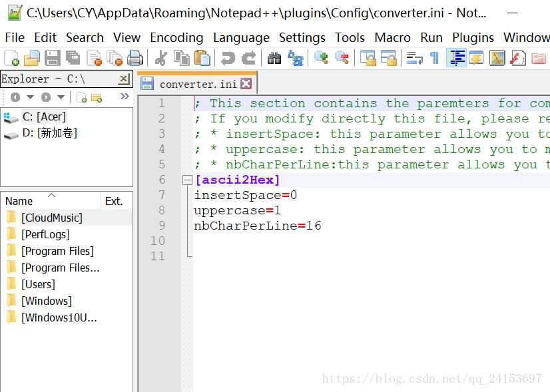Click the Explorer new folder icon
This screenshot has width=550, height=392.
click(x=97, y=97)
